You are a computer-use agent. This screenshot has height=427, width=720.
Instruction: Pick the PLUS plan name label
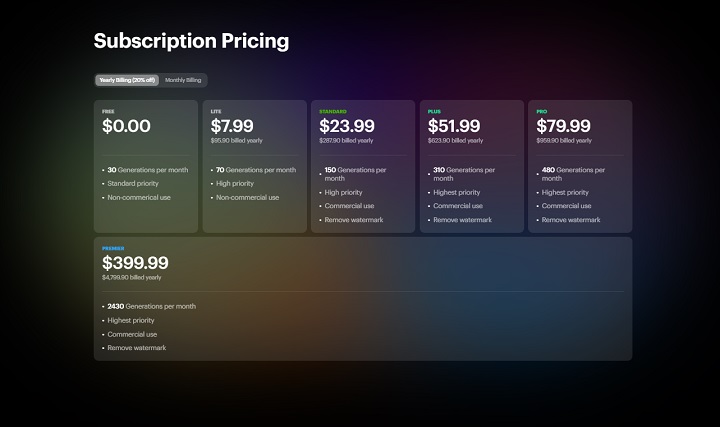435,111
